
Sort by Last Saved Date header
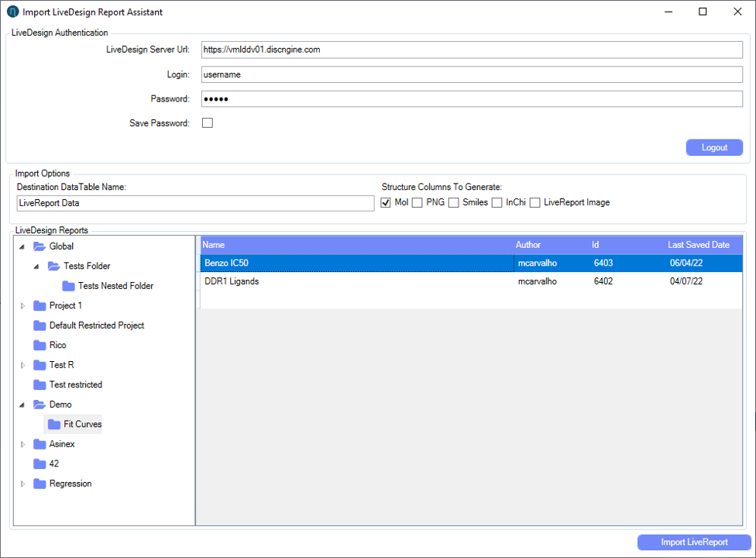click(x=704, y=245)
